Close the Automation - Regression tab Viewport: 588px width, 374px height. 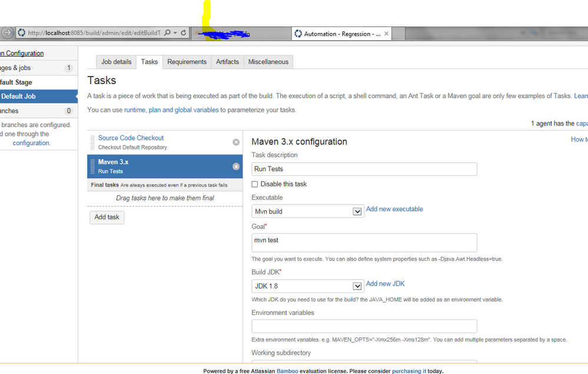[386, 34]
